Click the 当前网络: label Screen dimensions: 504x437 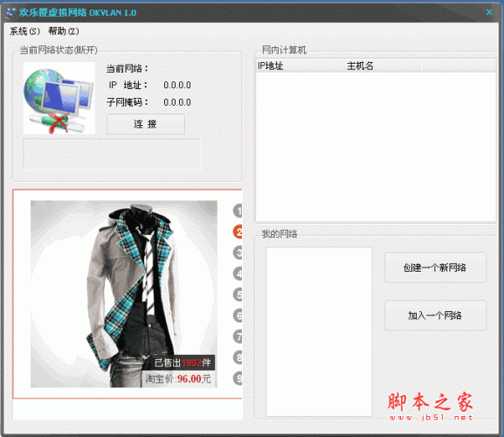tap(128, 68)
